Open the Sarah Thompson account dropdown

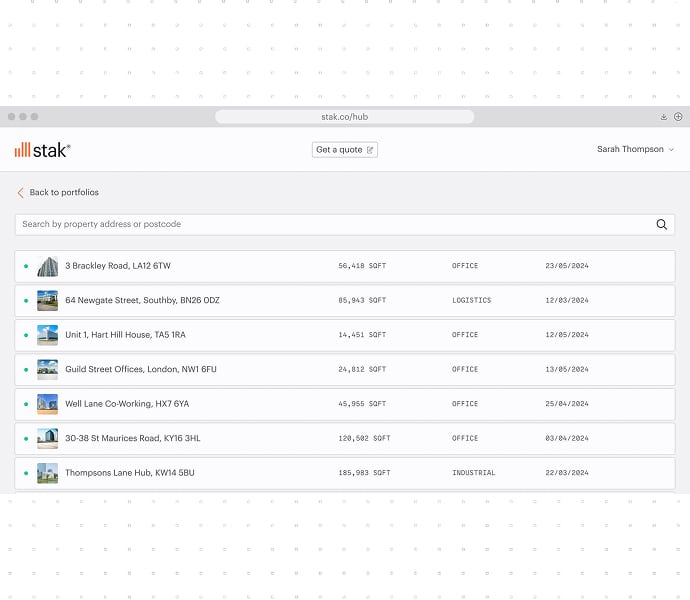(x=635, y=149)
